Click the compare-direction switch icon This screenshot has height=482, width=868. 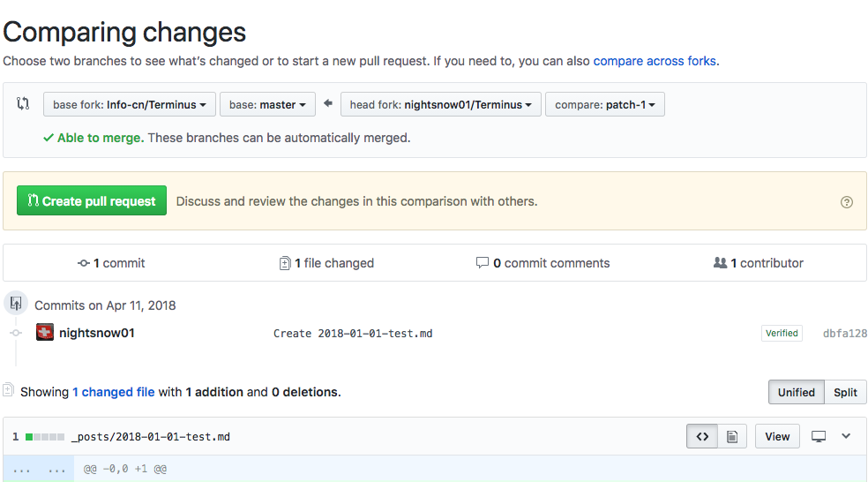click(23, 103)
